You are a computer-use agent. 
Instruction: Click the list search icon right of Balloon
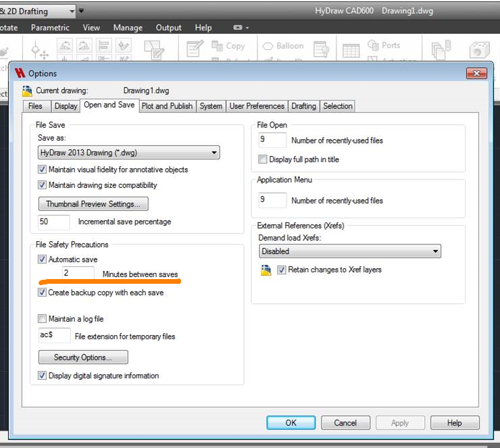[321, 49]
